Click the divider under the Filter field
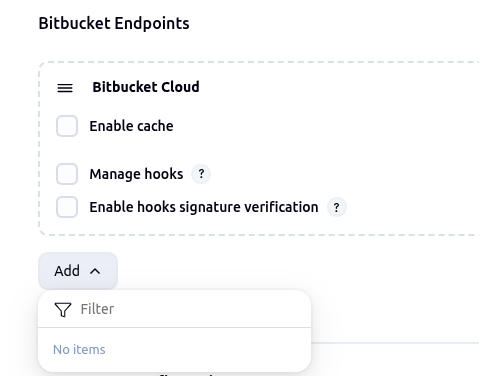This screenshot has height=376, width=479. [x=175, y=328]
